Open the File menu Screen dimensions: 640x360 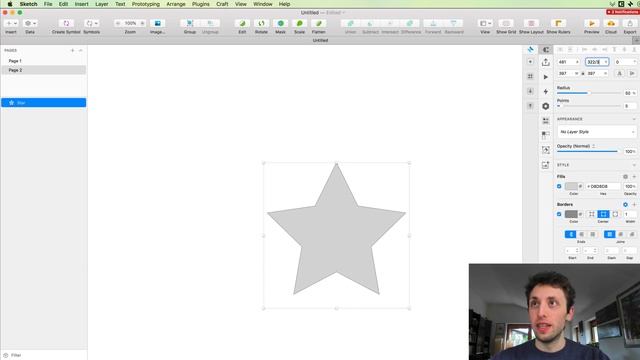tap(48, 4)
